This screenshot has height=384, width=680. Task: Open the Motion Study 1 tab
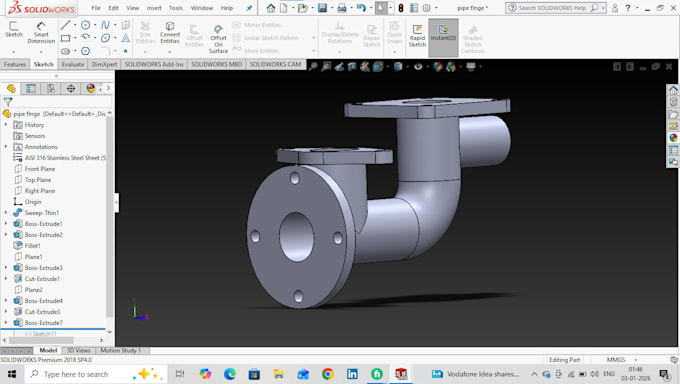pyautogui.click(x=121, y=350)
